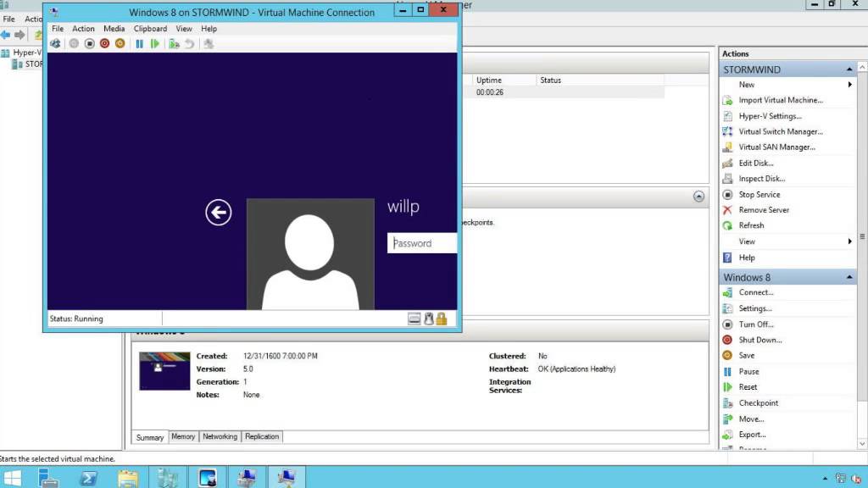Click the Password field

422,243
